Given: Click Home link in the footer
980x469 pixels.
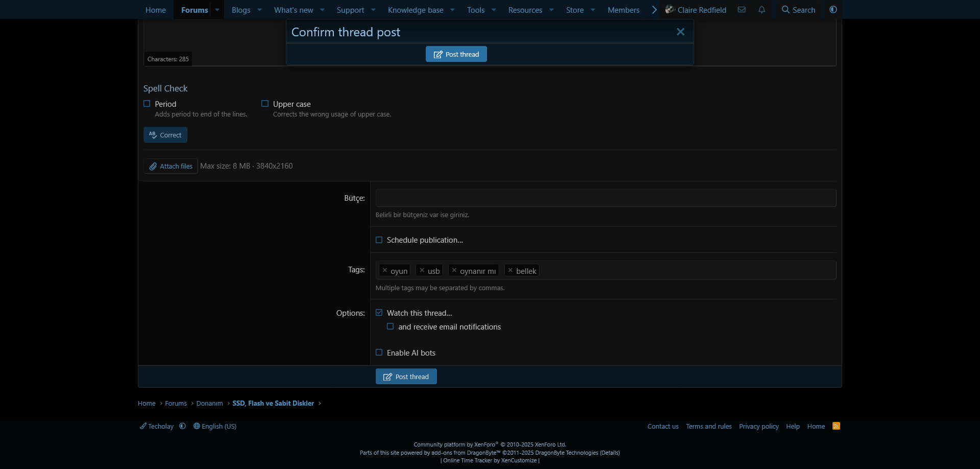Looking at the screenshot, I should [x=816, y=426].
